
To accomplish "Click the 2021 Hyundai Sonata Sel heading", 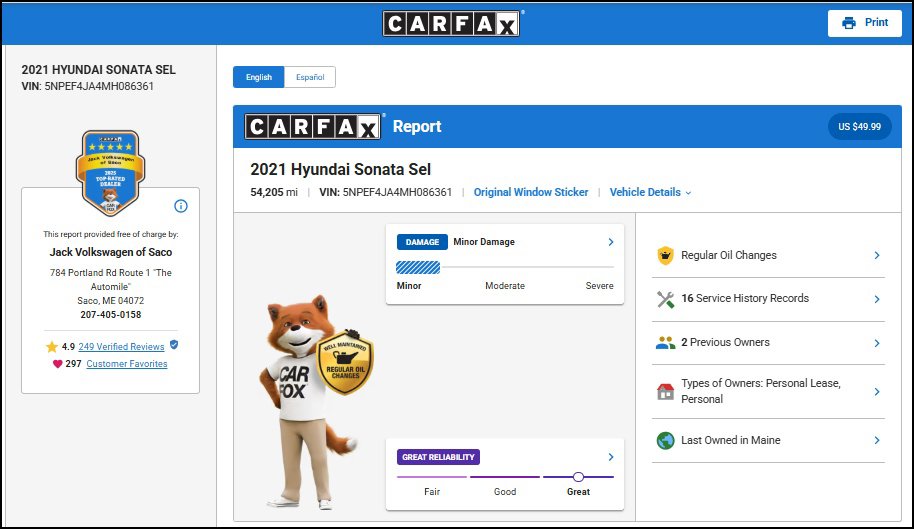I will [x=340, y=170].
